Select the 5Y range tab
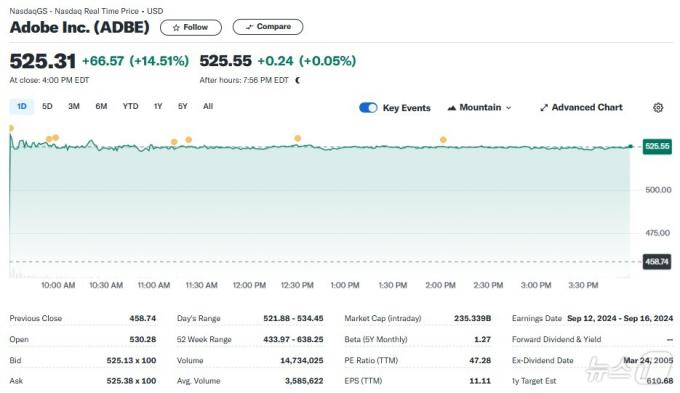This screenshot has height=393, width=680. click(183, 106)
